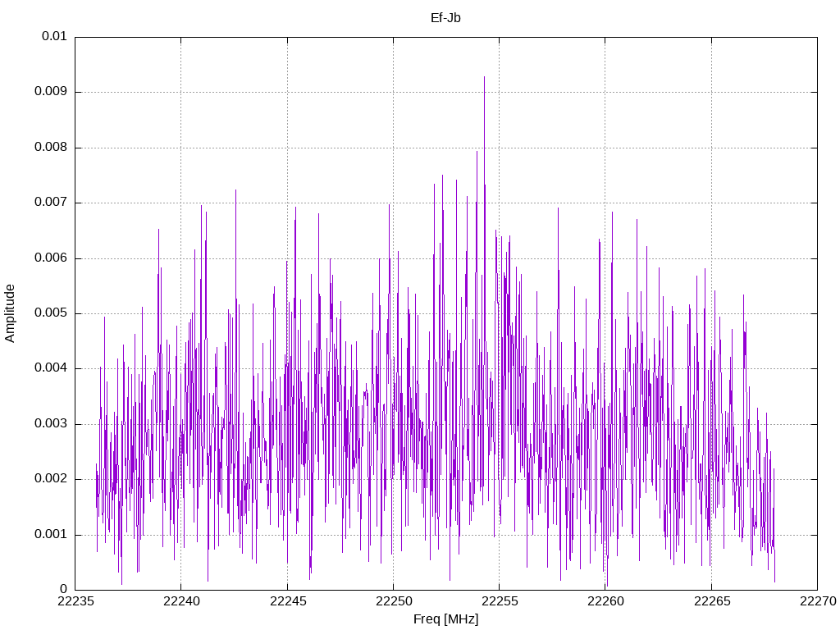Screen dimensions: 840x630
Task: Click the tallest spectrum peak above 0.009
Action: click(484, 78)
